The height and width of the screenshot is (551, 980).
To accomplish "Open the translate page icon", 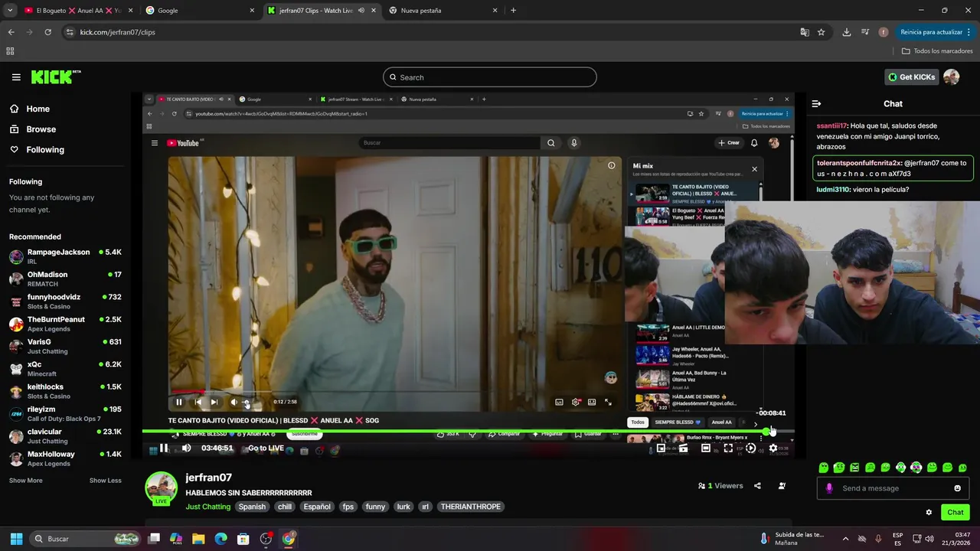I will coord(805,32).
